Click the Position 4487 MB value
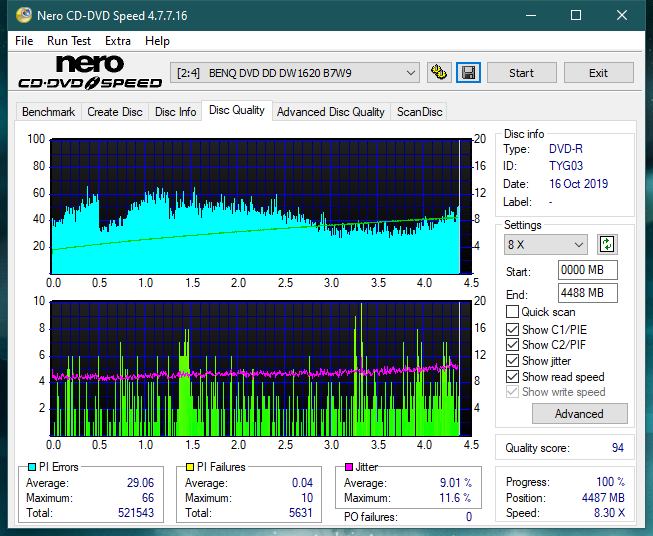 (603, 498)
